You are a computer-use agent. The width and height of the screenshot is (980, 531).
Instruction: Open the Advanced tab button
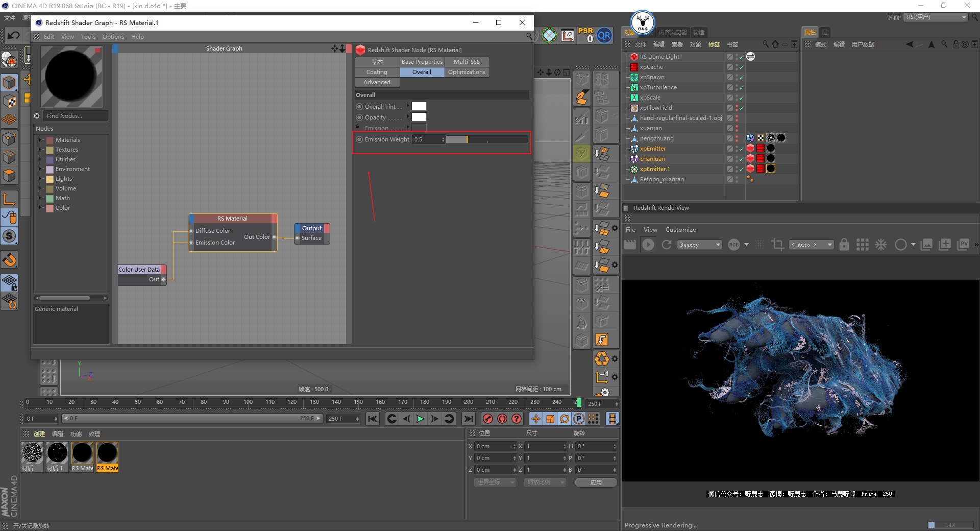click(377, 82)
